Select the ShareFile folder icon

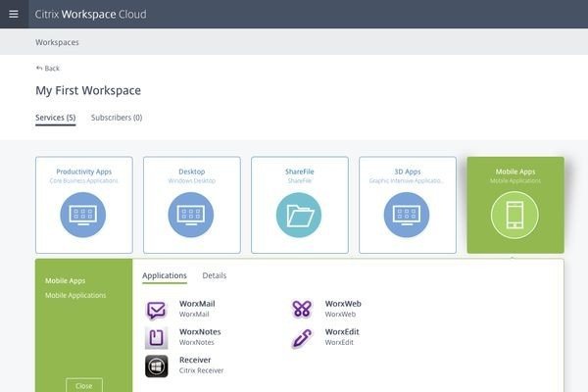[x=299, y=215]
